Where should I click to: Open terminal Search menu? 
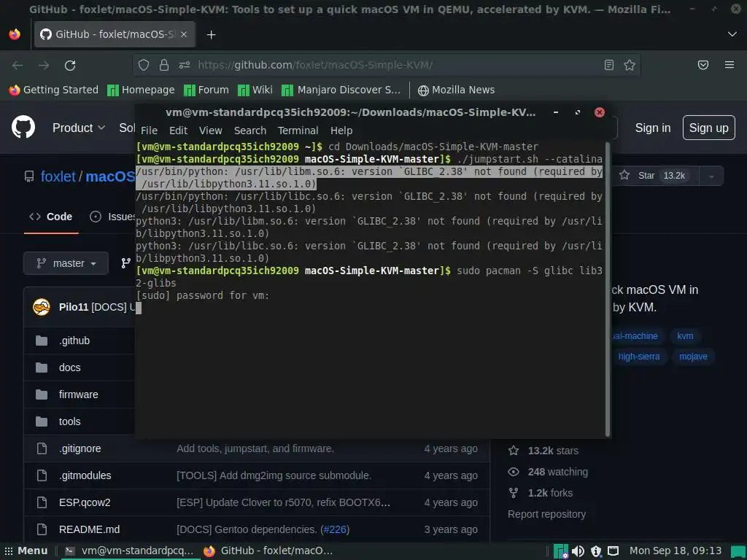pyautogui.click(x=250, y=131)
